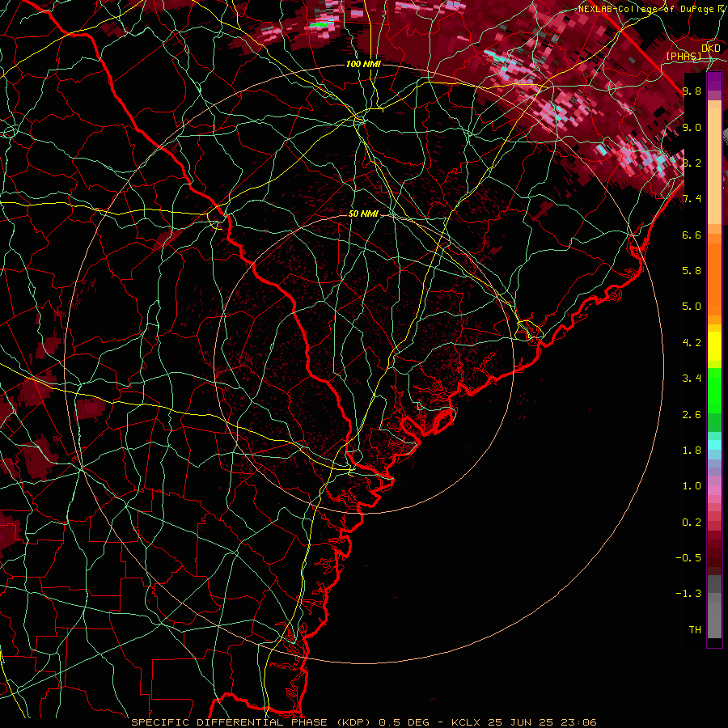Click the 1.0 color scale value
The image size is (728, 728).
pos(692,486)
